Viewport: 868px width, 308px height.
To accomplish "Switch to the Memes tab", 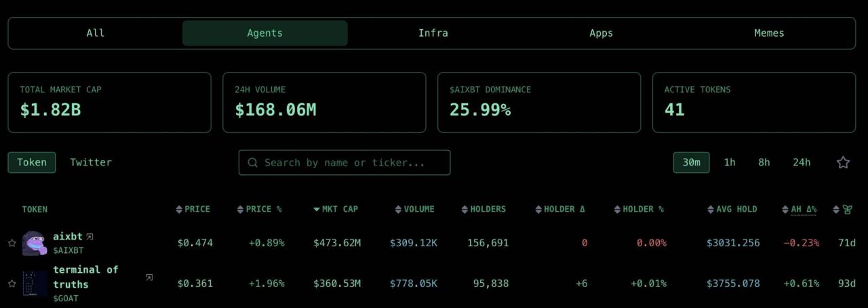I will (x=769, y=33).
